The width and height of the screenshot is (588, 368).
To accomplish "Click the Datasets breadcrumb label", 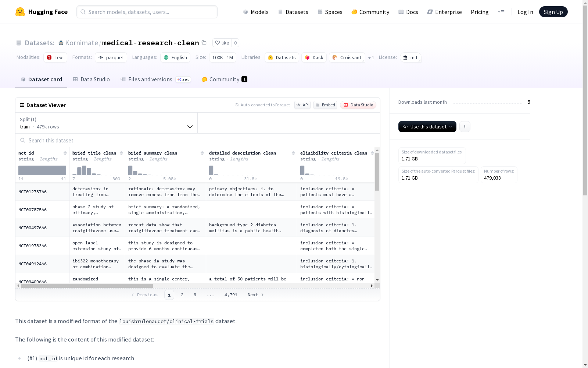I will [x=40, y=43].
